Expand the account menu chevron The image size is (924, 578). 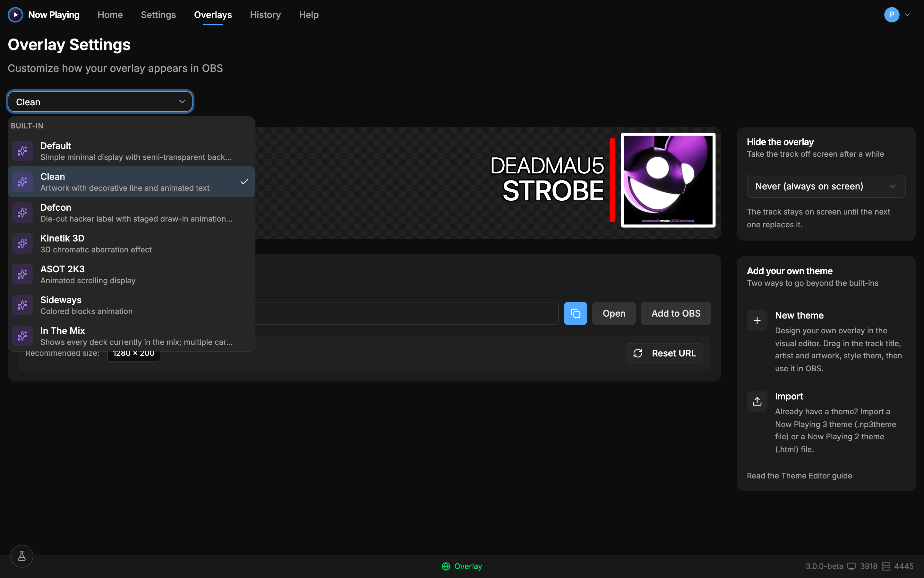click(908, 15)
